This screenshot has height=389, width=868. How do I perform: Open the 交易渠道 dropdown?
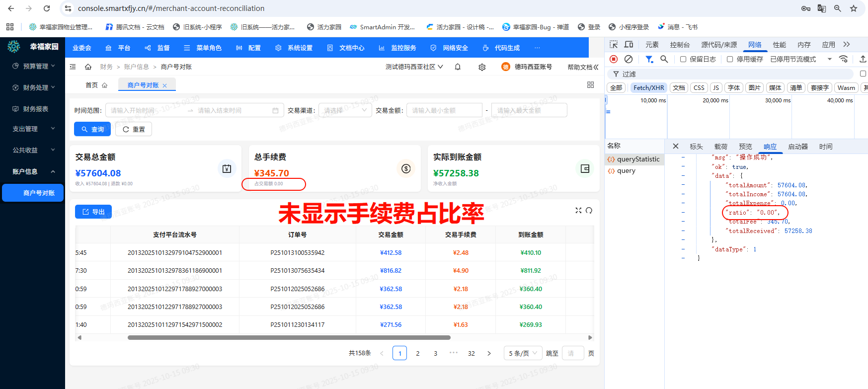click(345, 110)
